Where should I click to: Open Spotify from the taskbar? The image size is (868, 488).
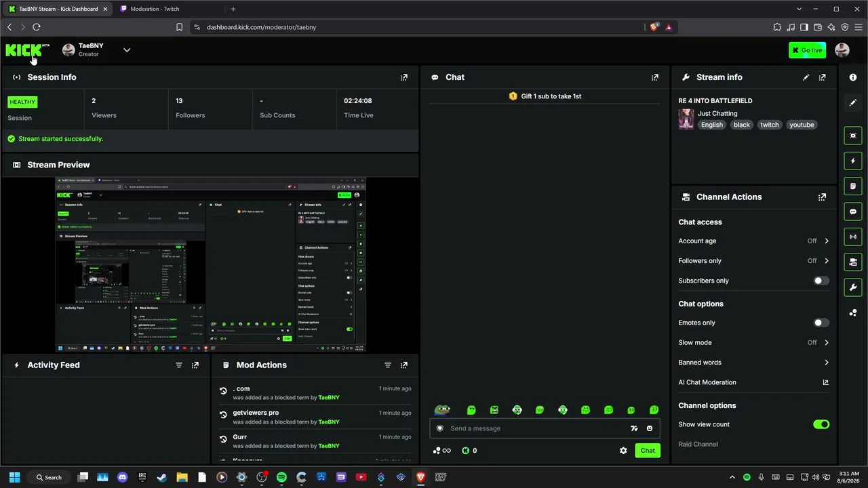[281, 478]
